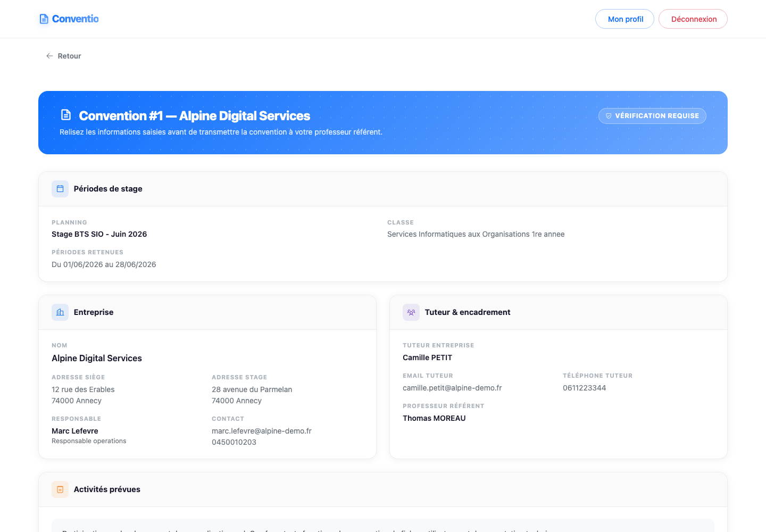
Task: Click the building icon for Entreprise section
Action: (60, 312)
